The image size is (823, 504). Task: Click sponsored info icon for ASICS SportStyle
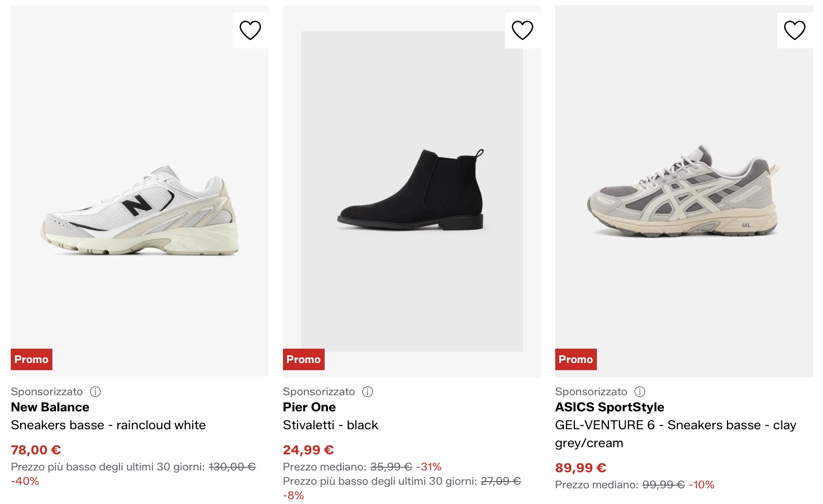pyautogui.click(x=640, y=392)
